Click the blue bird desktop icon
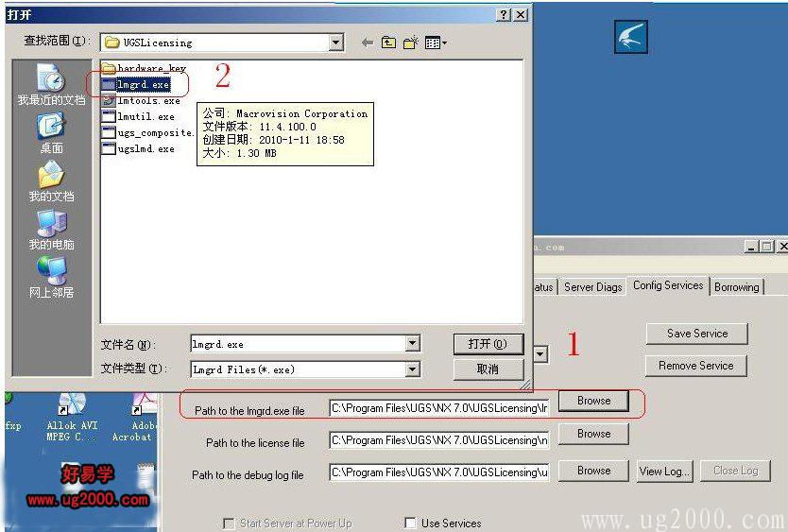The height and width of the screenshot is (532, 788). click(x=631, y=37)
